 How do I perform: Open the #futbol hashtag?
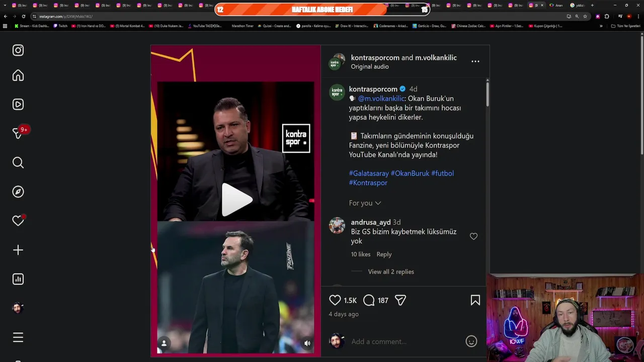(x=442, y=173)
